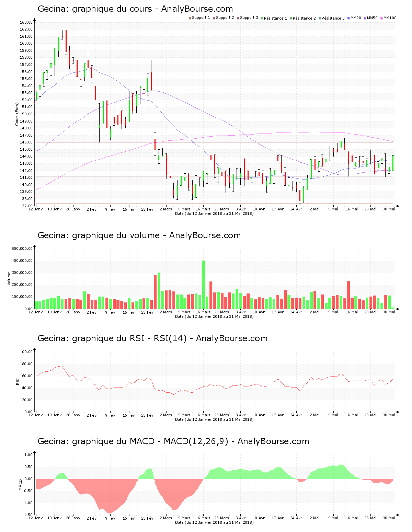This screenshot has width=412, height=532.
Task: Click the price chart title 'Gecina: graphique du cours'
Action: pyautogui.click(x=95, y=9)
